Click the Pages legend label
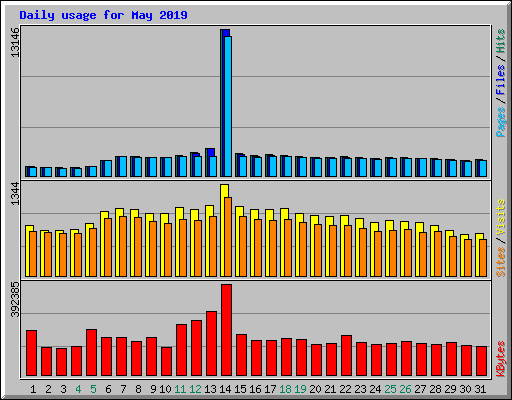Image resolution: width=512 pixels, height=400 pixels. [x=501, y=122]
